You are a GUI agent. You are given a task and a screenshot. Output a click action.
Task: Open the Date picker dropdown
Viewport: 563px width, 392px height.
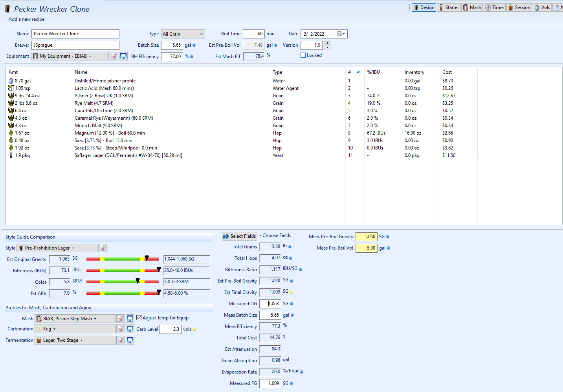(341, 34)
